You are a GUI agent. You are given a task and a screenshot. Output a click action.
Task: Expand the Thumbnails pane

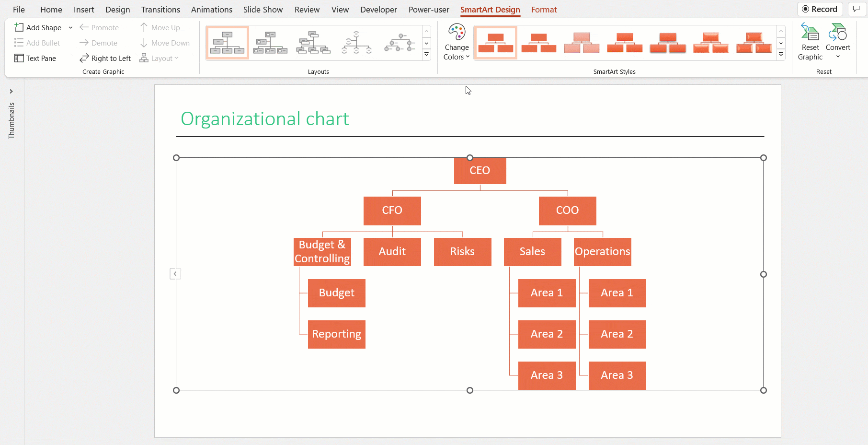[11, 91]
